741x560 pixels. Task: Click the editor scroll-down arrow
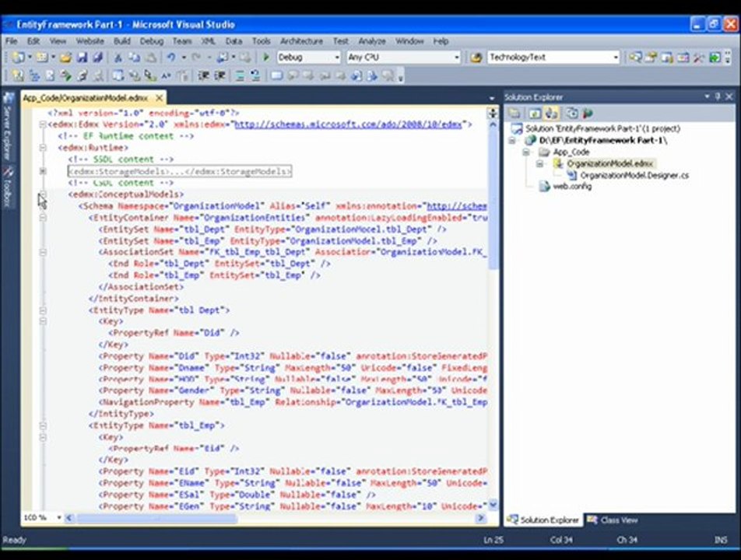point(493,505)
